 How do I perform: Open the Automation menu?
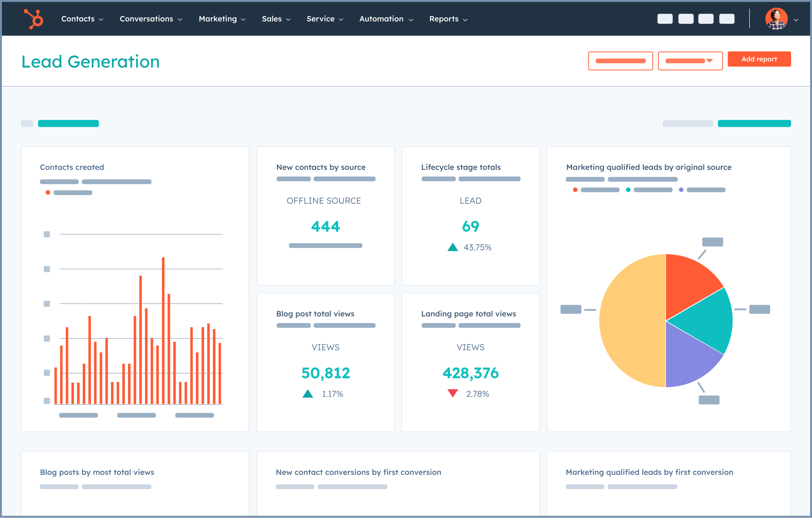384,18
